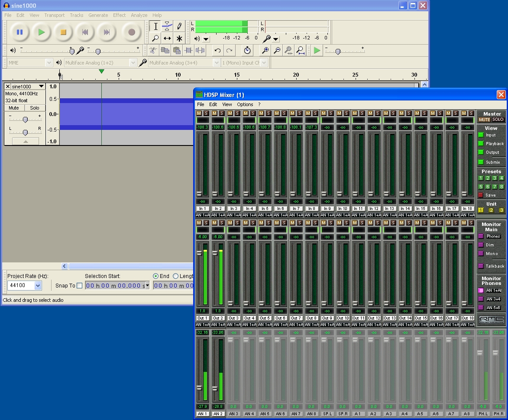Screen dimensions: 508x420
Task: Select the End radio button
Action: (156, 276)
